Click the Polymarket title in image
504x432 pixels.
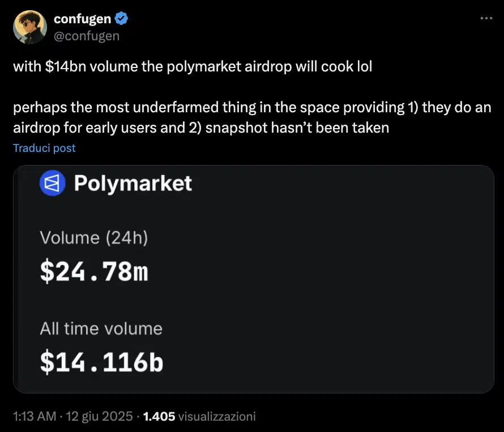tap(133, 183)
